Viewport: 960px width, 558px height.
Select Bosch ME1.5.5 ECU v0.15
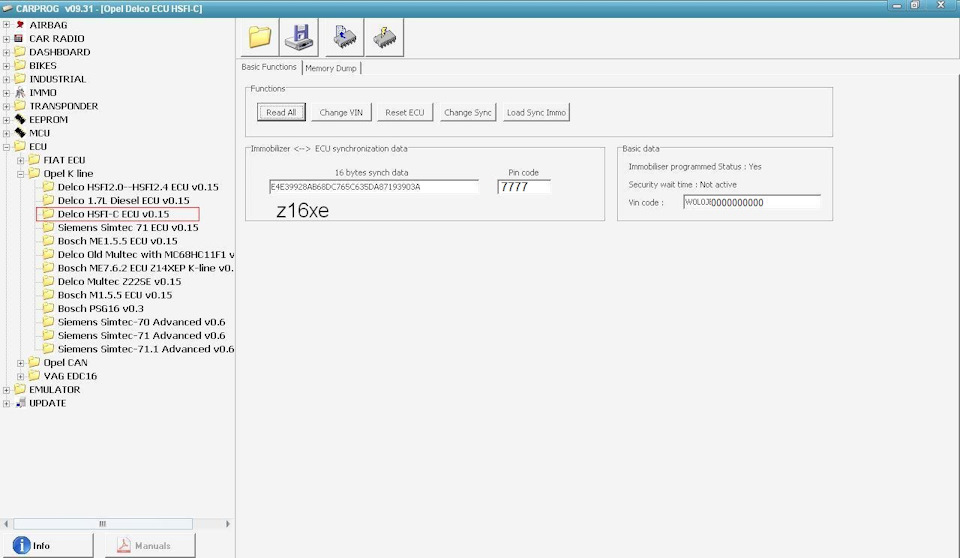pos(118,241)
